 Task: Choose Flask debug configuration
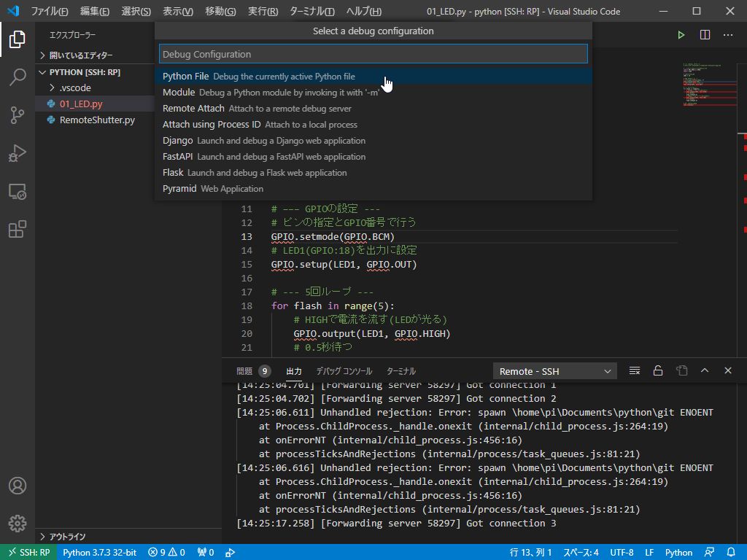tap(373, 172)
